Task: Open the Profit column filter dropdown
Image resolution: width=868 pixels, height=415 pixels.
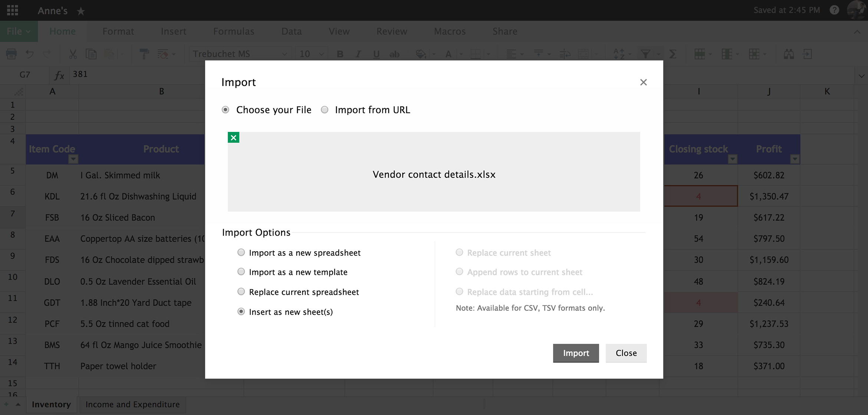Action: (x=795, y=159)
